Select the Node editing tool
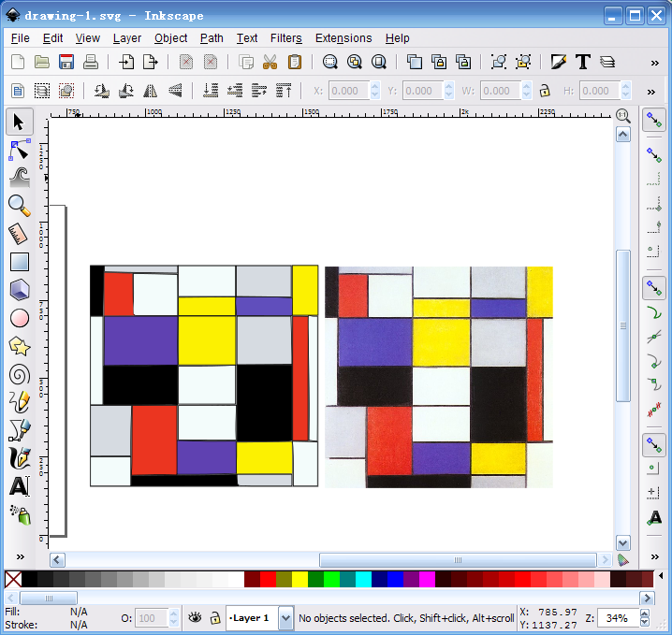This screenshot has width=672, height=635. (20, 150)
